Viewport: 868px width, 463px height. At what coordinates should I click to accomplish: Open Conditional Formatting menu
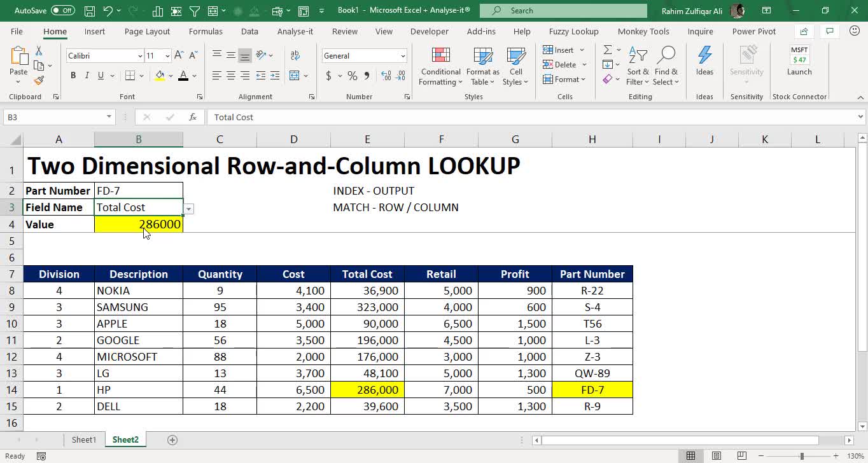(x=440, y=66)
